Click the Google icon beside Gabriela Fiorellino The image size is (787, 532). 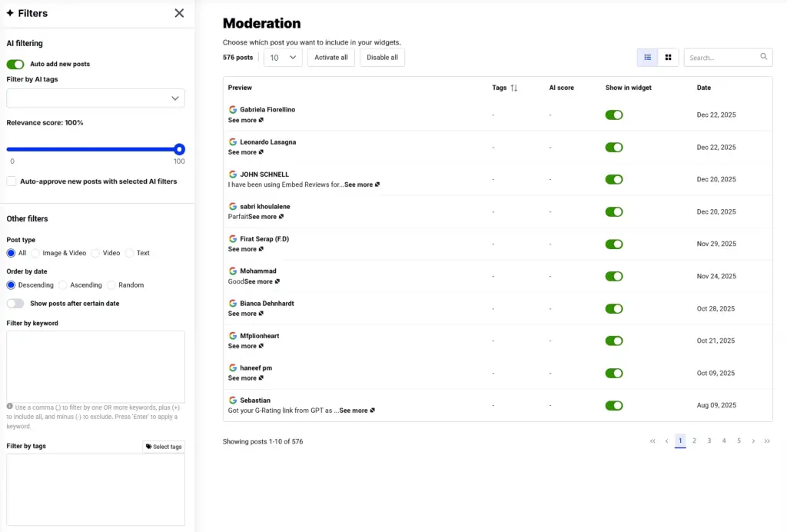pyautogui.click(x=233, y=109)
